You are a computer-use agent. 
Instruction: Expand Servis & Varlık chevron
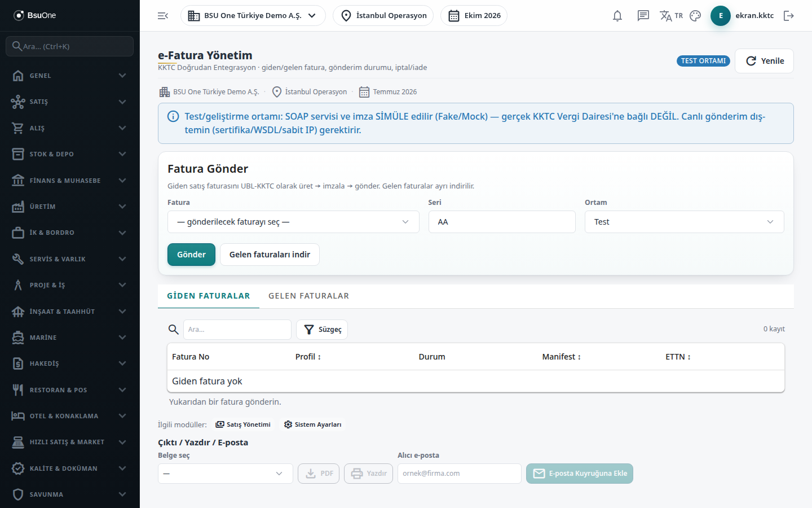(x=122, y=259)
